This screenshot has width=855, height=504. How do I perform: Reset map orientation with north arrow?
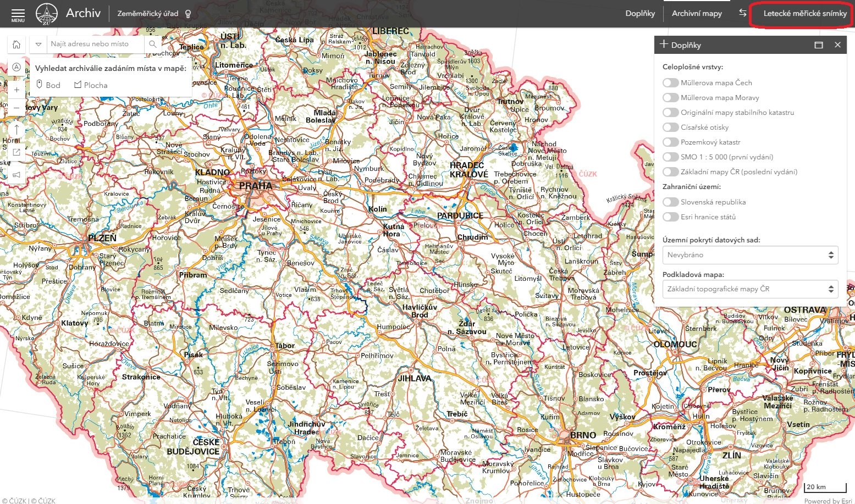[x=16, y=130]
